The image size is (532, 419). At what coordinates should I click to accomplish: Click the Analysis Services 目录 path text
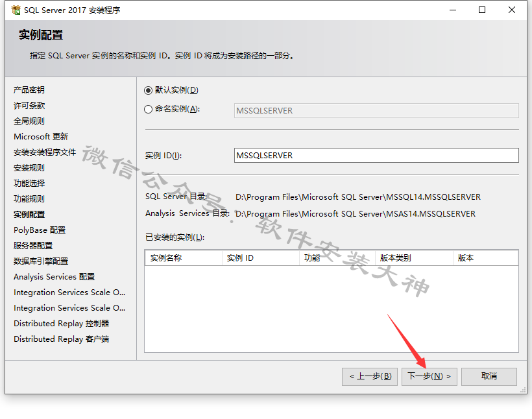point(356,214)
